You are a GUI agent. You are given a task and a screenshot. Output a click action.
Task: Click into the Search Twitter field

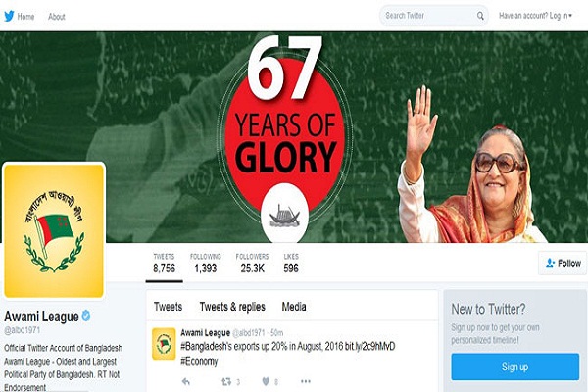point(427,16)
